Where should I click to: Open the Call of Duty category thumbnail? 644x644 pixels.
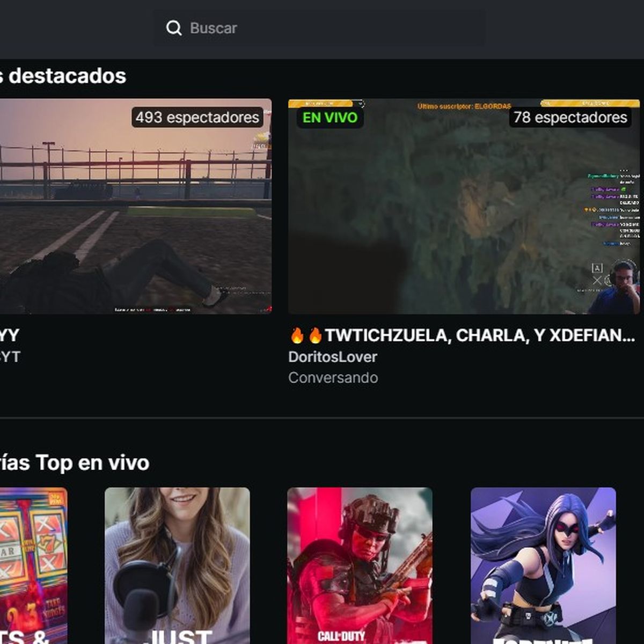[x=360, y=563]
